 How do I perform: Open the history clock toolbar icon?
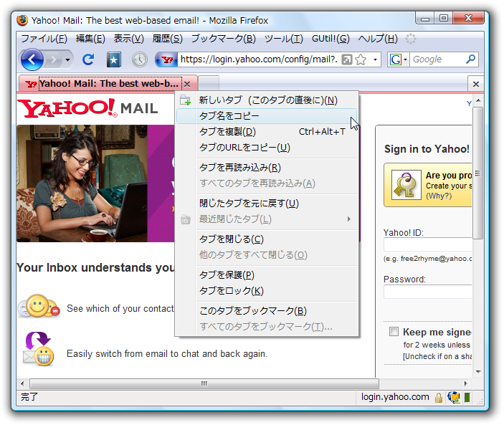click(x=140, y=59)
